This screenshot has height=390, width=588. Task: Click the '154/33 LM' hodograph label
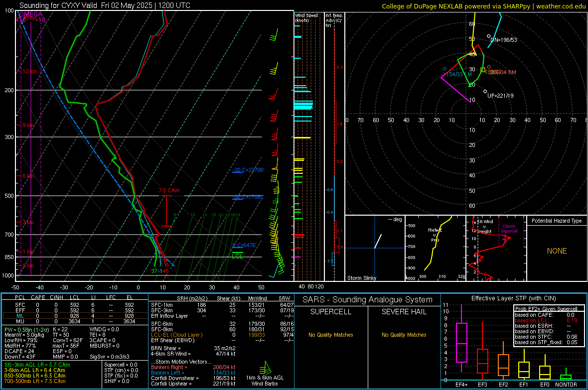459,74
